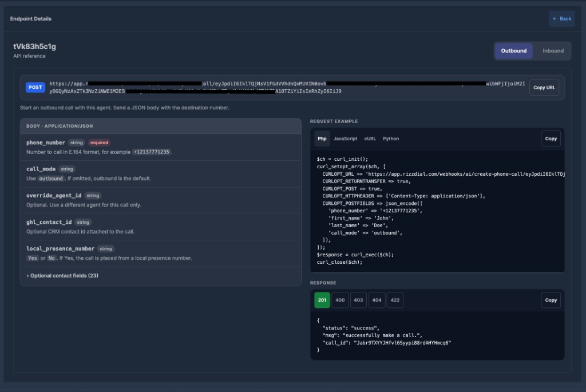This screenshot has height=392, width=586.
Task: Click the endpoint URL text
Action: click(287, 88)
